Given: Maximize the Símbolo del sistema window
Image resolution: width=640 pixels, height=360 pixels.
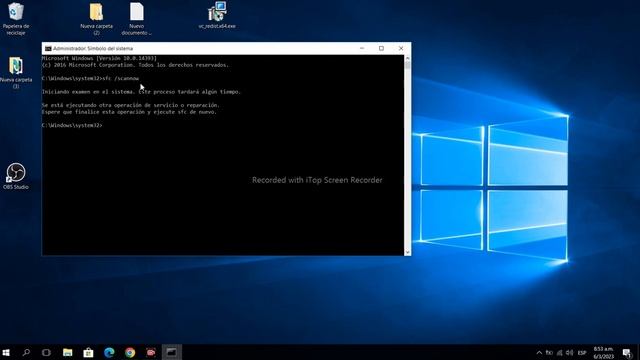Looking at the screenshot, I should tap(381, 49).
